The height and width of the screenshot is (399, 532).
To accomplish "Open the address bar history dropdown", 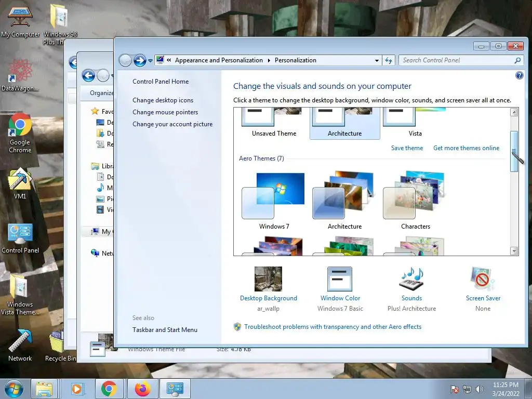I will [377, 60].
